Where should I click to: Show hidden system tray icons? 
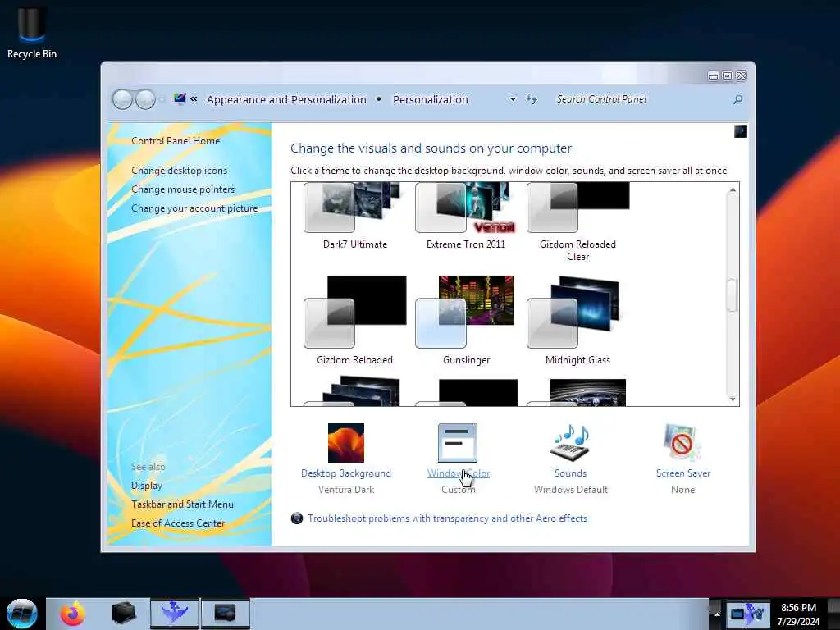tap(717, 614)
